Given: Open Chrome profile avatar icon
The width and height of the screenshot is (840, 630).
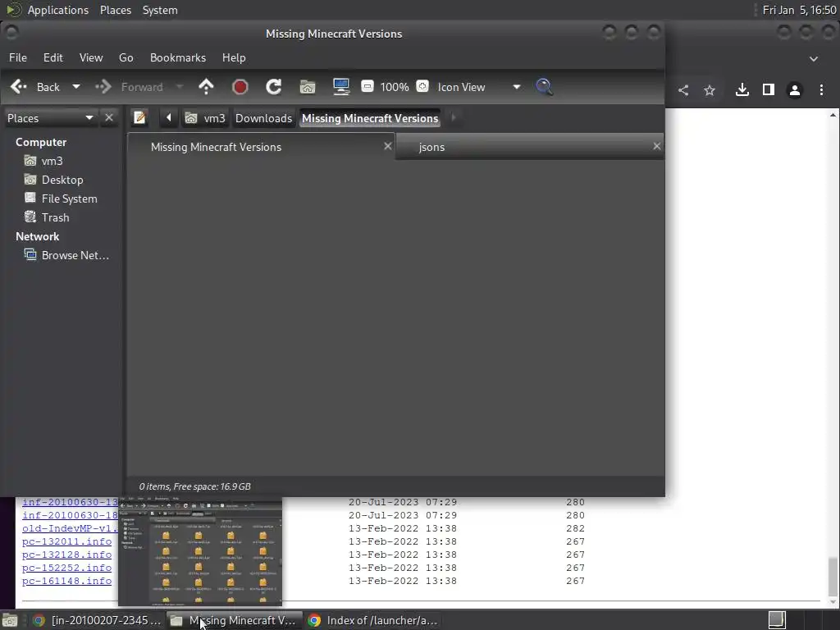Looking at the screenshot, I should coord(794,90).
